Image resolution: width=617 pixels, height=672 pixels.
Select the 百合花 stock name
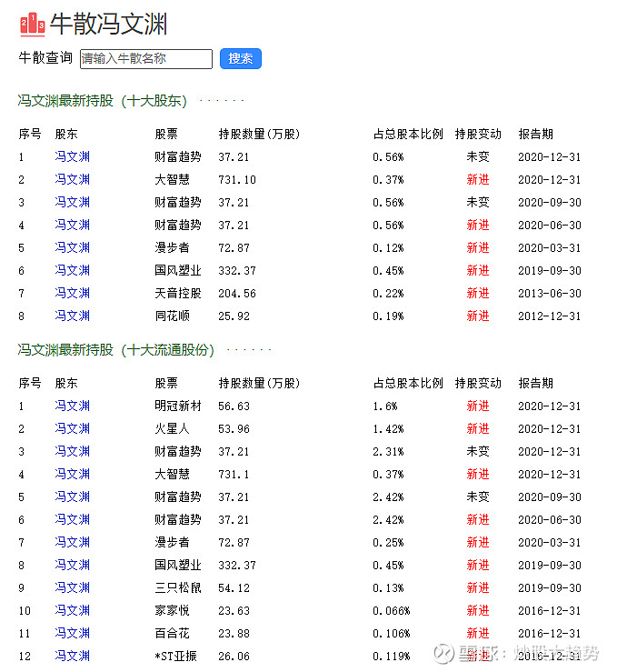click(172, 633)
